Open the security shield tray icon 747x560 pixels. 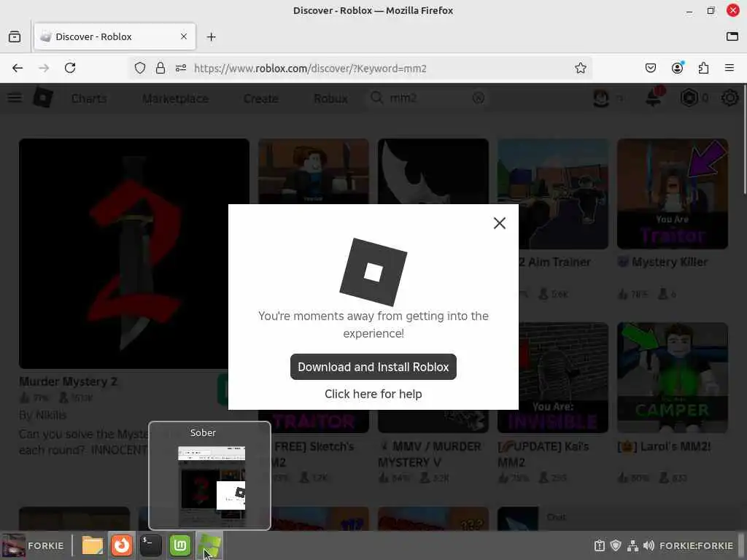point(616,545)
